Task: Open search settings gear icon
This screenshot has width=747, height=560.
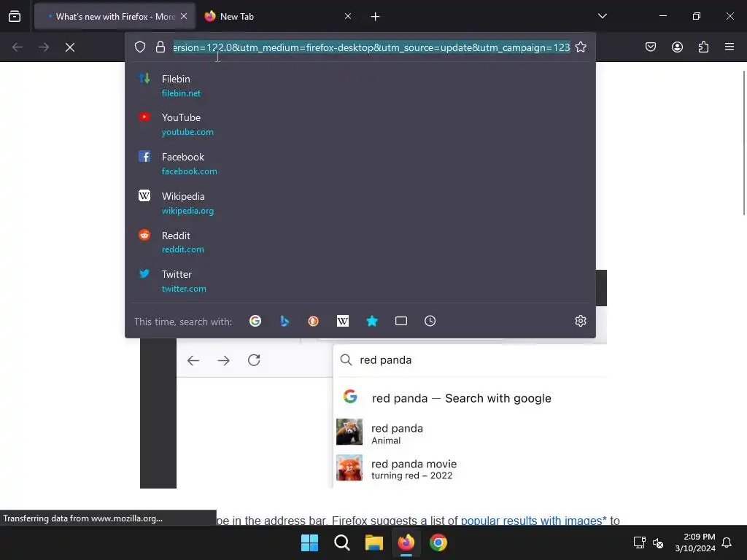Action: point(580,321)
